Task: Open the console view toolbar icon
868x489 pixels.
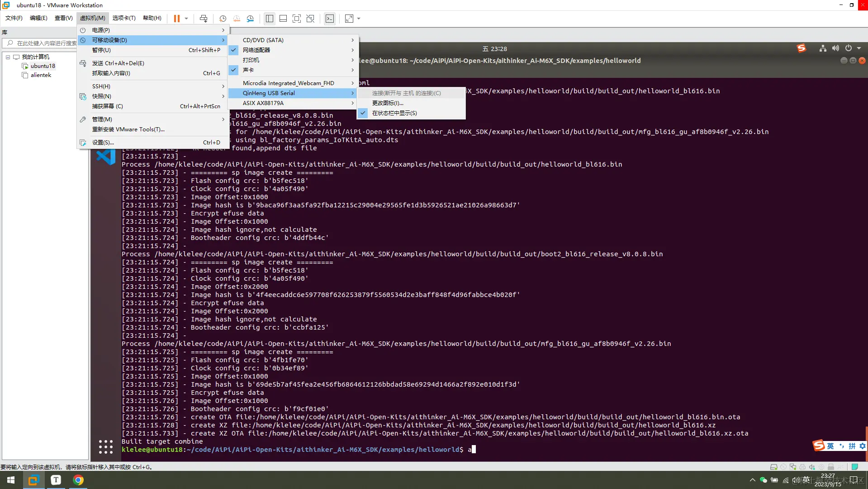Action: 330,19
